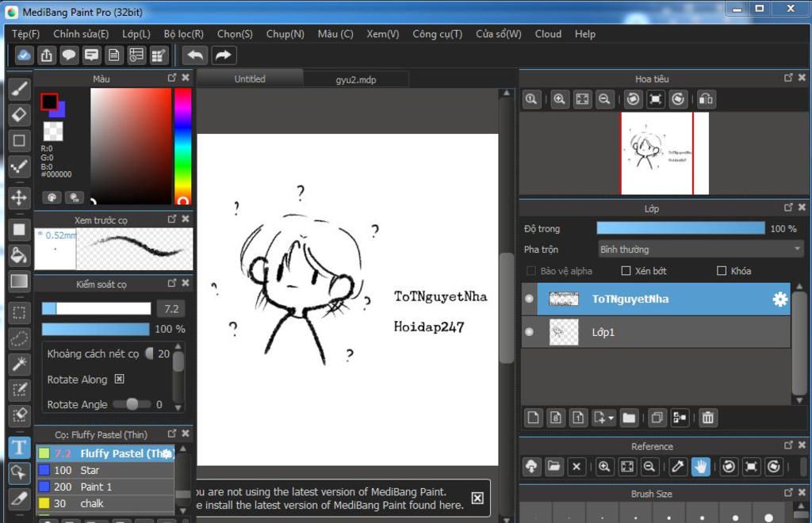The width and height of the screenshot is (812, 523).
Task: Select the Brush tool in the left toolbar
Action: (19, 89)
